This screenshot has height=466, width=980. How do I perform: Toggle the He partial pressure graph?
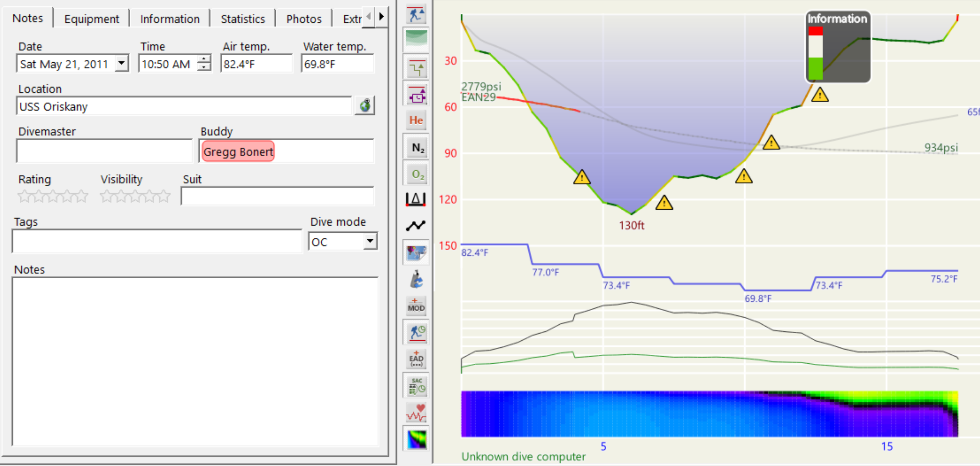pos(416,121)
